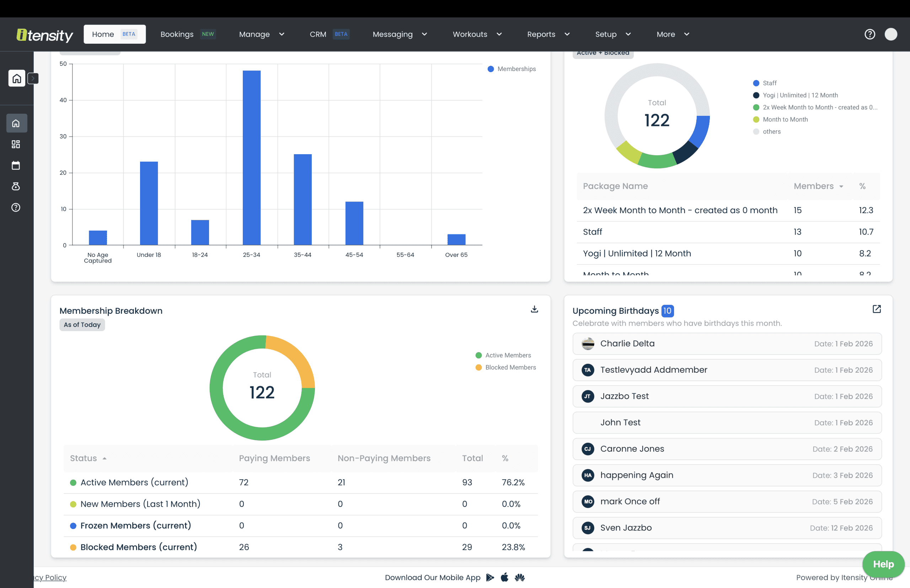The image size is (910, 588).
Task: Switch to the Bookings tab
Action: point(177,34)
